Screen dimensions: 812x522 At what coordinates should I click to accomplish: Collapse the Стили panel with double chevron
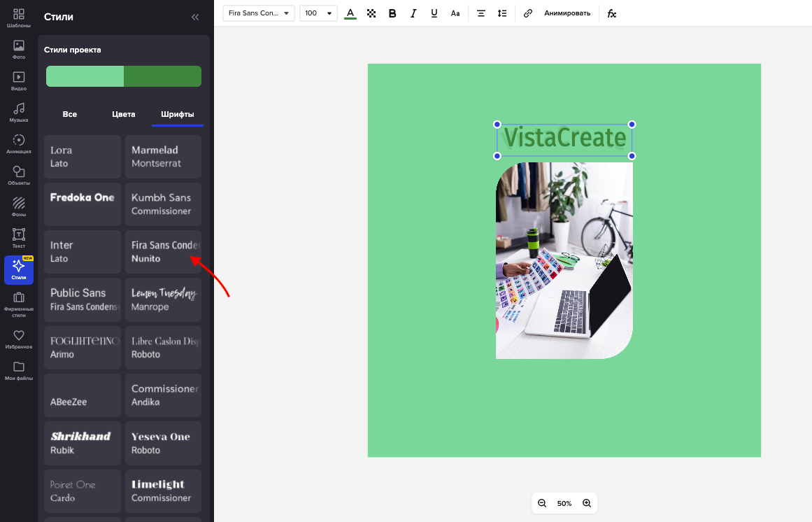(x=195, y=17)
